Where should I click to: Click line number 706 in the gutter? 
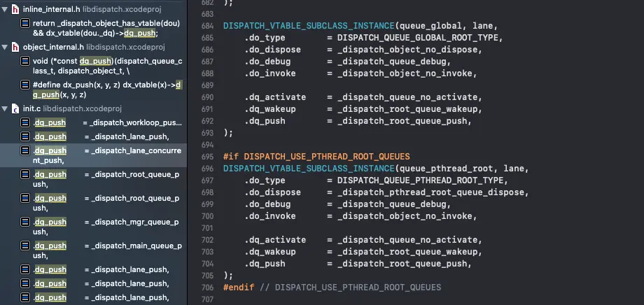tap(207, 288)
